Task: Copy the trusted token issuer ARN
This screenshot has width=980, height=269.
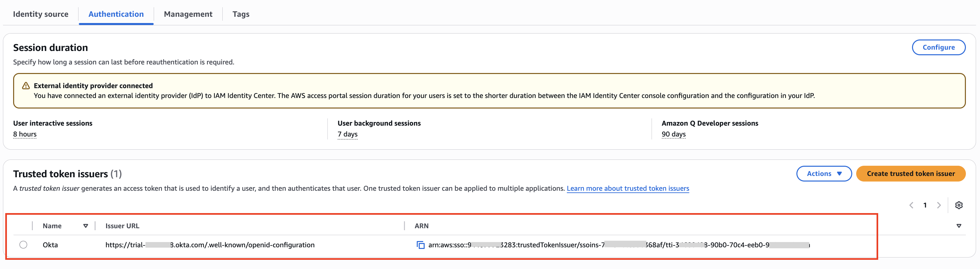Action: (x=420, y=245)
